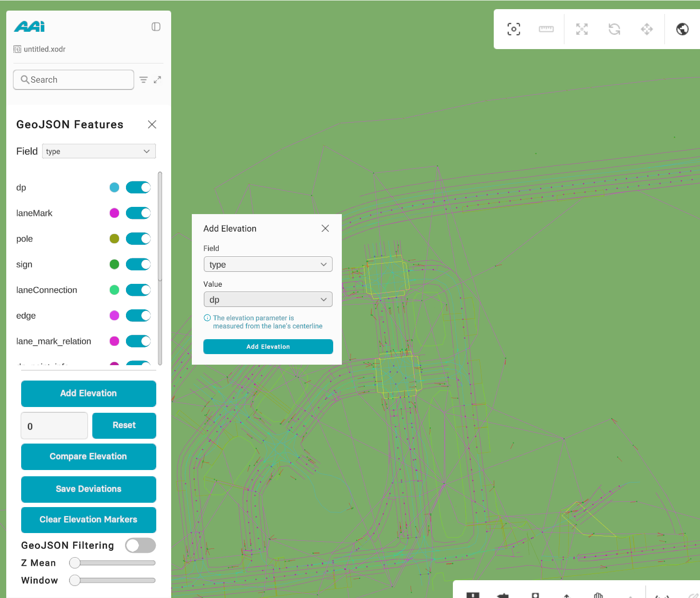Click the focus/center view icon
Screen dimensions: 700x598
513,29
